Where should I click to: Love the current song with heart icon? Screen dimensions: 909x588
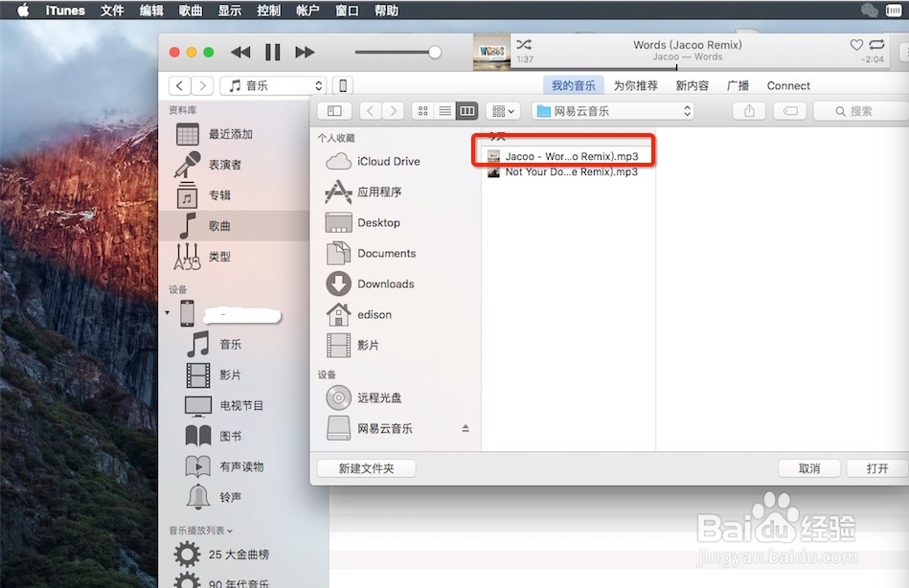pos(856,45)
